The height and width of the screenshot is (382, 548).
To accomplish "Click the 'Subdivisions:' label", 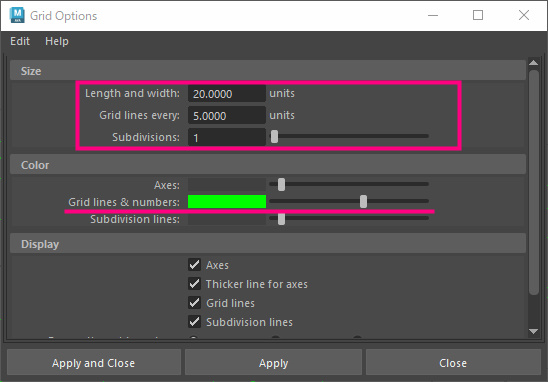I will pyautogui.click(x=146, y=137).
